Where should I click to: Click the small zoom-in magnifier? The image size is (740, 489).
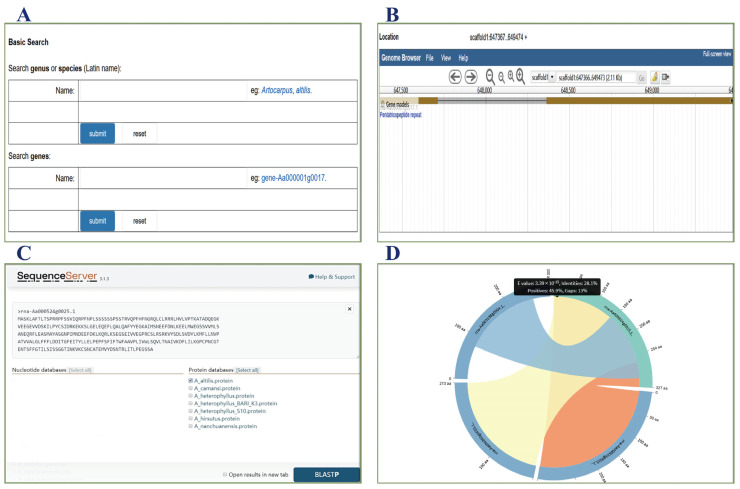511,76
